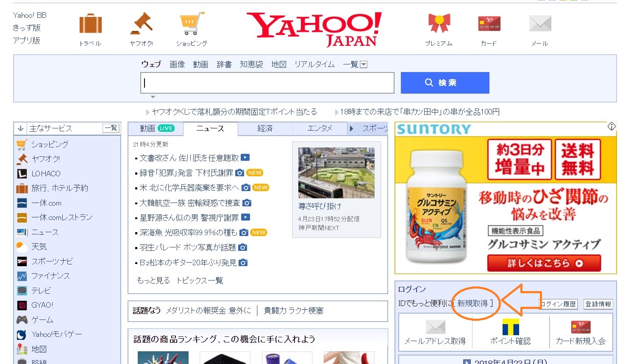Click the 一休.comレストラン icon in the sidebar
Screen dimensions: 628x364
[22, 217]
